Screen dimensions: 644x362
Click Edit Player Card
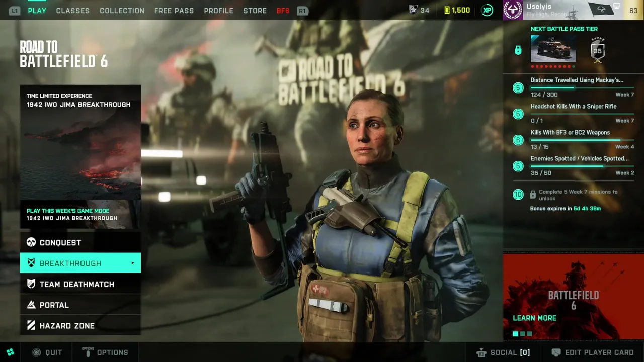coord(593,352)
